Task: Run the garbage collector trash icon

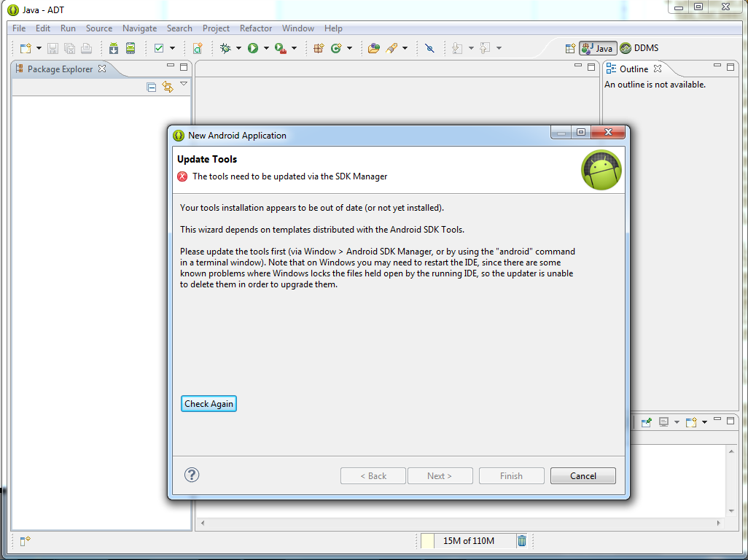Action: pyautogui.click(x=522, y=540)
